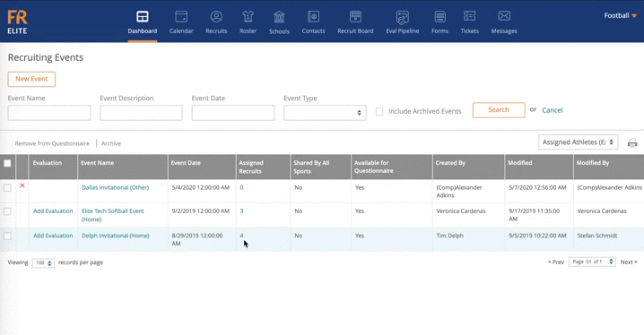Screen dimensions: 644x335
Task: Sort by Shared By All Sports header
Action: pyautogui.click(x=311, y=167)
